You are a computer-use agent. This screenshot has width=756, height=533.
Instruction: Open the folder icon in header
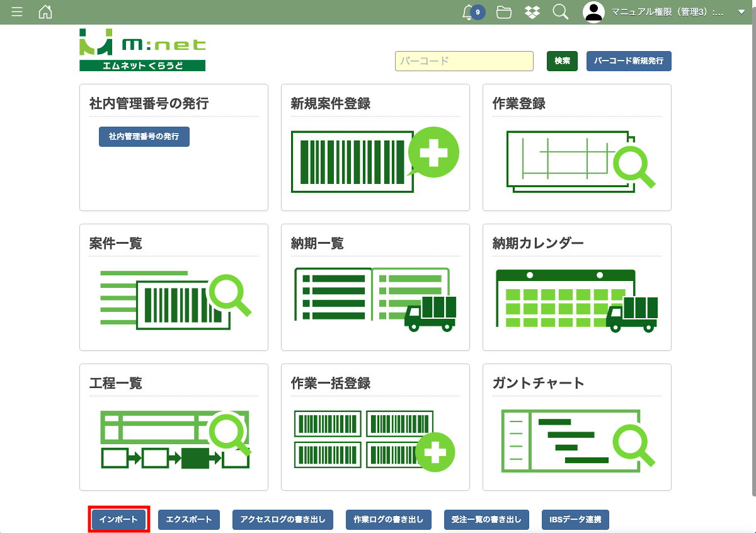(503, 12)
